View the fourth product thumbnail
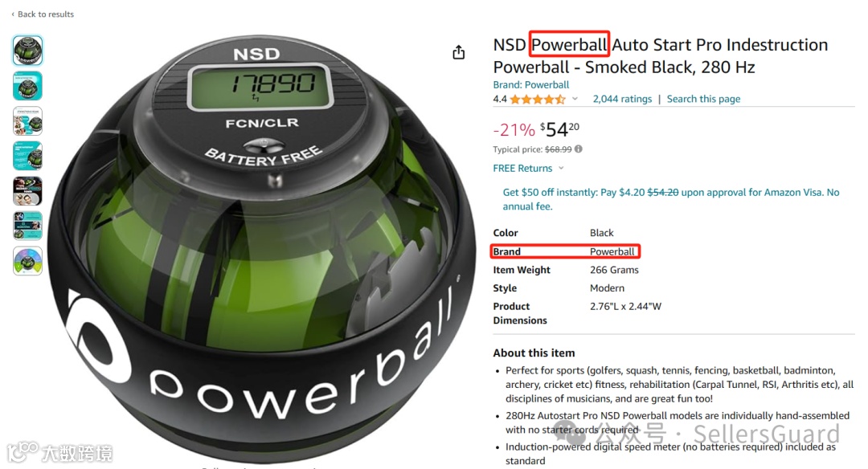 27,156
